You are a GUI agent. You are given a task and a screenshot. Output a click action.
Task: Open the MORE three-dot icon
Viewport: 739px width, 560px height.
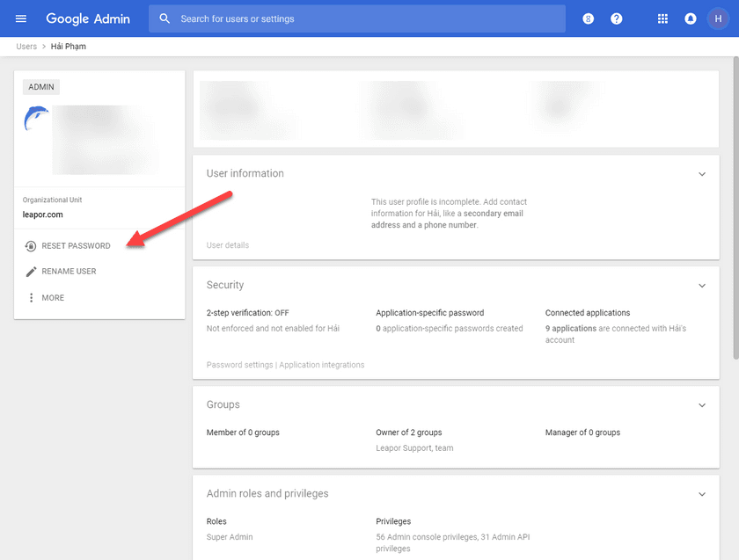30,297
